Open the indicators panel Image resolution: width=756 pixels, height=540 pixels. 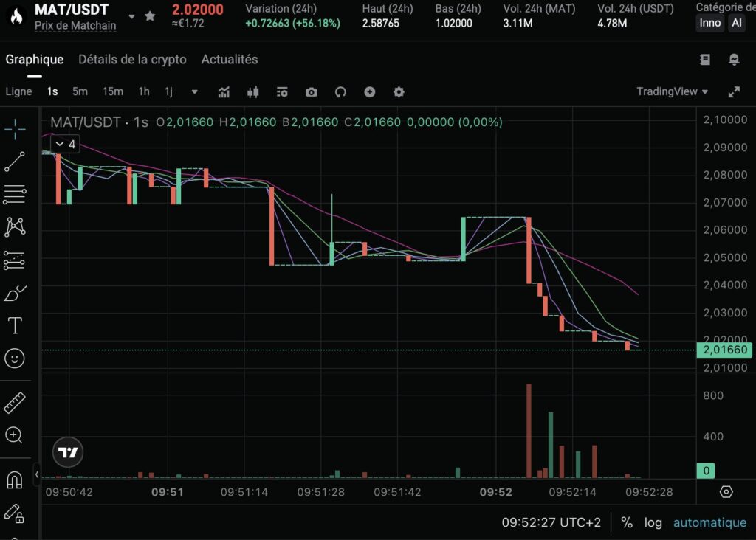coord(223,91)
